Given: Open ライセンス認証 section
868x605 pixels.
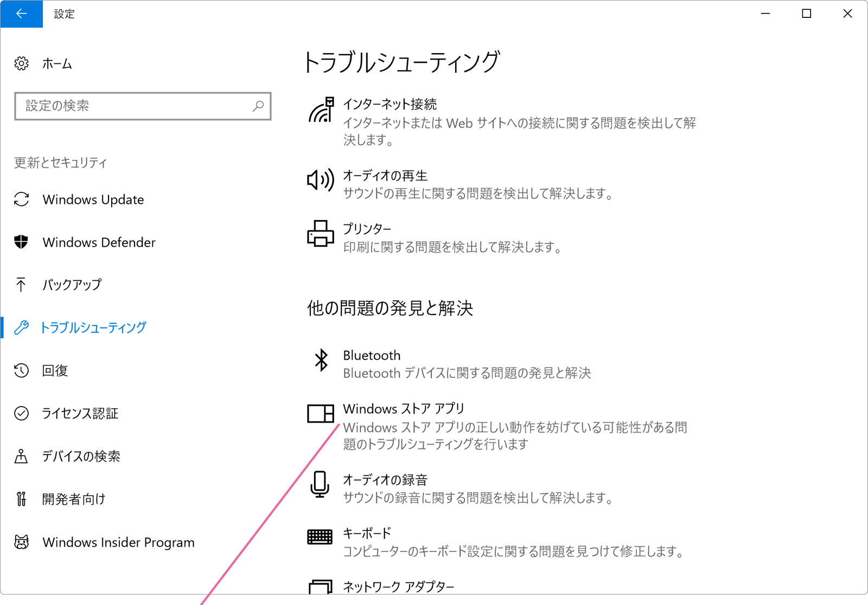Looking at the screenshot, I should coord(80,413).
